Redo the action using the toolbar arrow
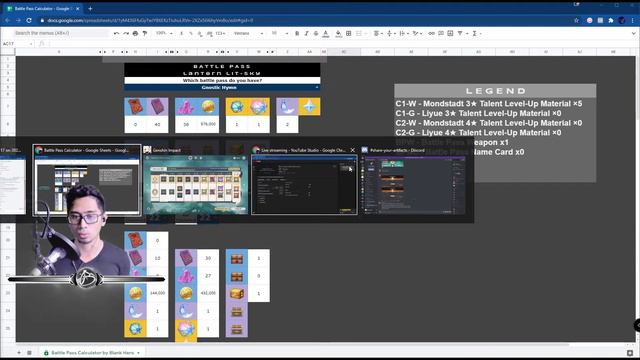The height and width of the screenshot is (360, 640). click(x=126, y=33)
